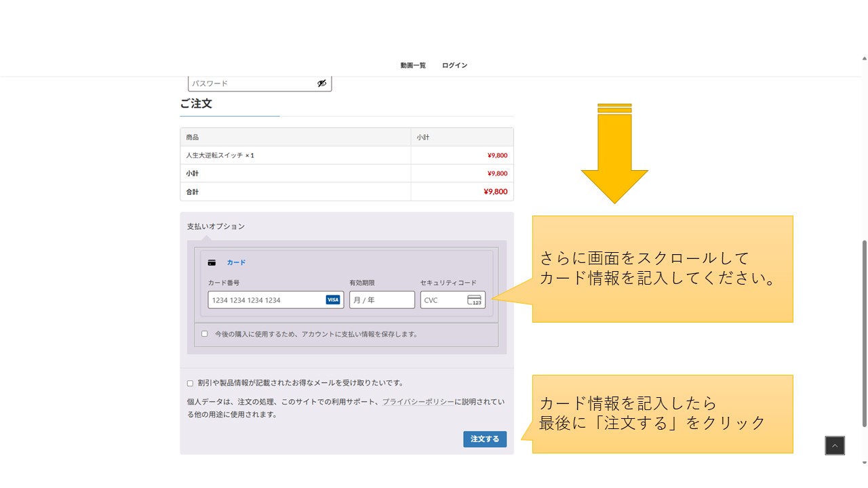Screen dimensions: 868x488
Task: Focus the セキュリティコード CVC field
Action: [x=453, y=300]
